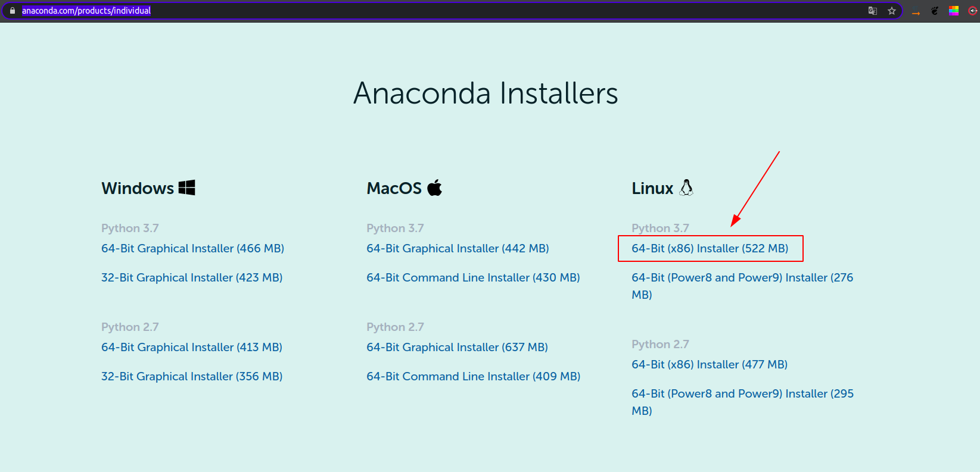980x472 pixels.
Task: Download the highlighted Linux 64-Bit x86 Installer
Action: pos(710,248)
